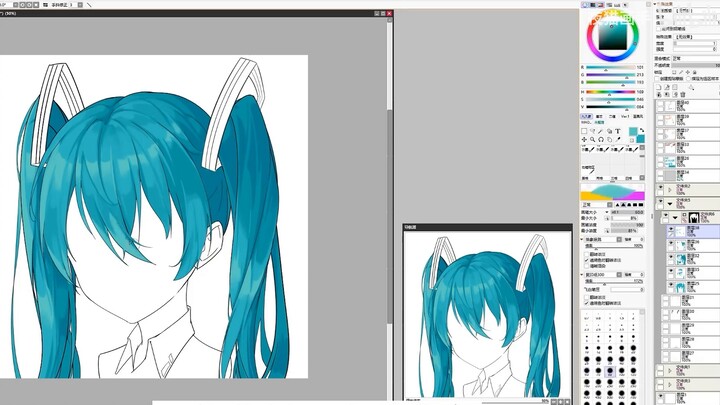
Task: Enable the clipping group checkbox
Action: point(658,79)
